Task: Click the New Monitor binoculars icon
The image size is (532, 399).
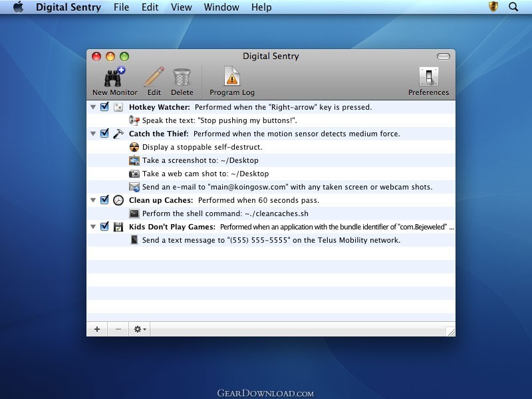Action: pyautogui.click(x=114, y=76)
